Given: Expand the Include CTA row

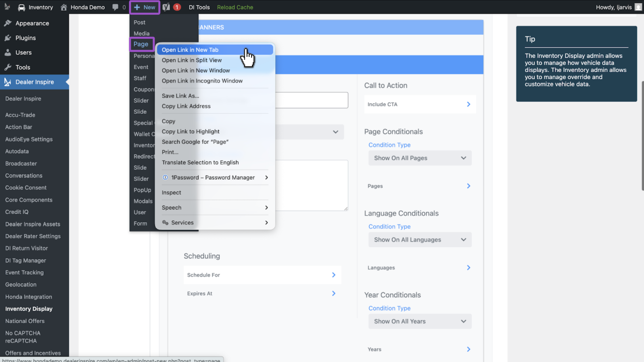Looking at the screenshot, I should pyautogui.click(x=420, y=104).
